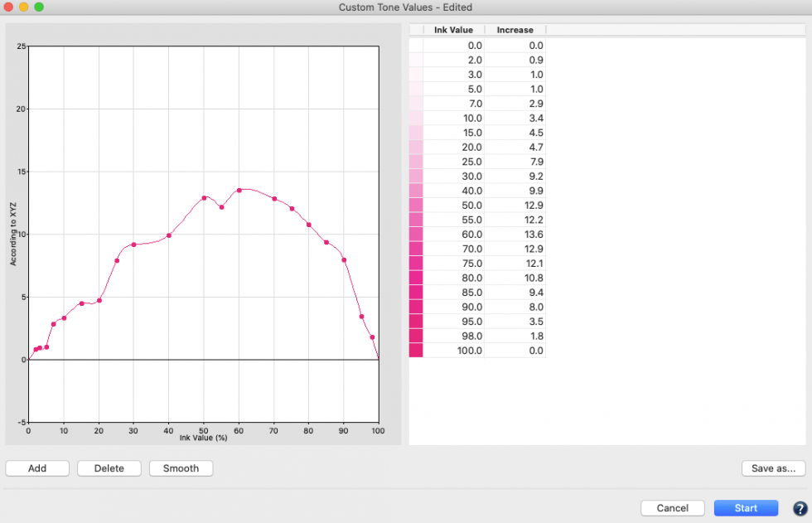Click the Increase column header
The height and width of the screenshot is (523, 812).
[515, 30]
